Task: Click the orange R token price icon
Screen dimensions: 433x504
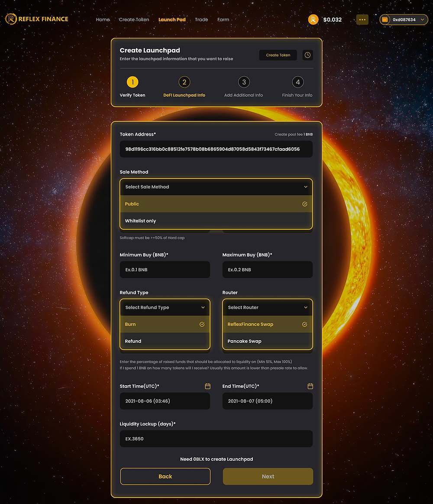Action: coord(313,20)
